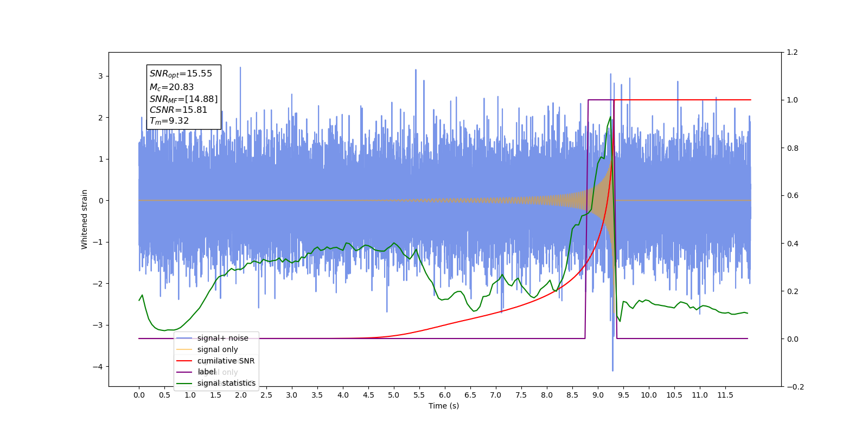This screenshot has width=868, height=434.
Task: Click the Tm=9.32 annotation text
Action: [169, 121]
